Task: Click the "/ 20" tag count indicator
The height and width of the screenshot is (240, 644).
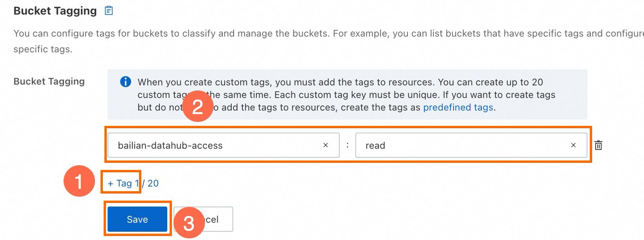Action: pos(151,183)
